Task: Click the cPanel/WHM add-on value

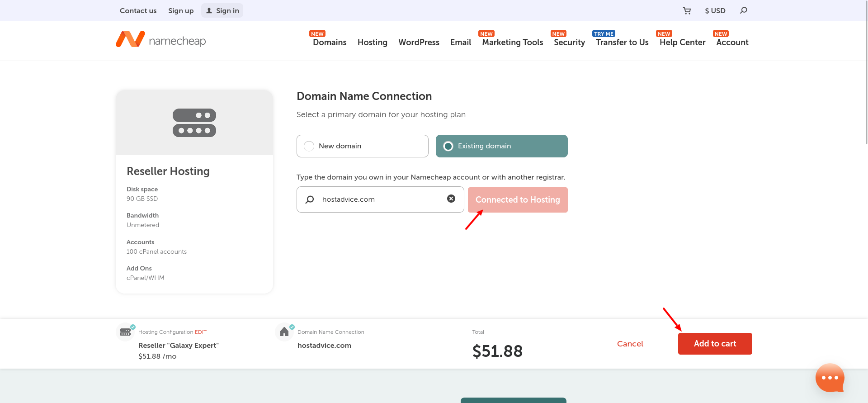Action: click(146, 278)
